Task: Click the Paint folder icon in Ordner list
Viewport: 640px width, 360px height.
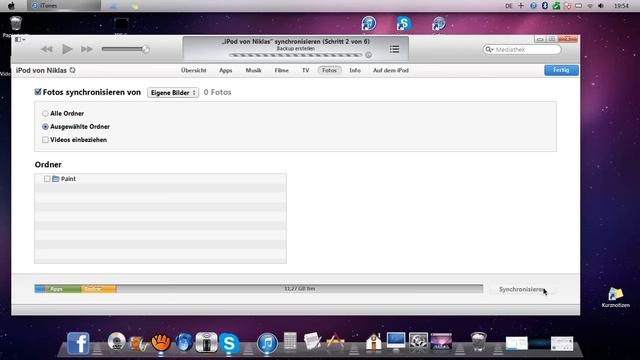Action: point(56,179)
